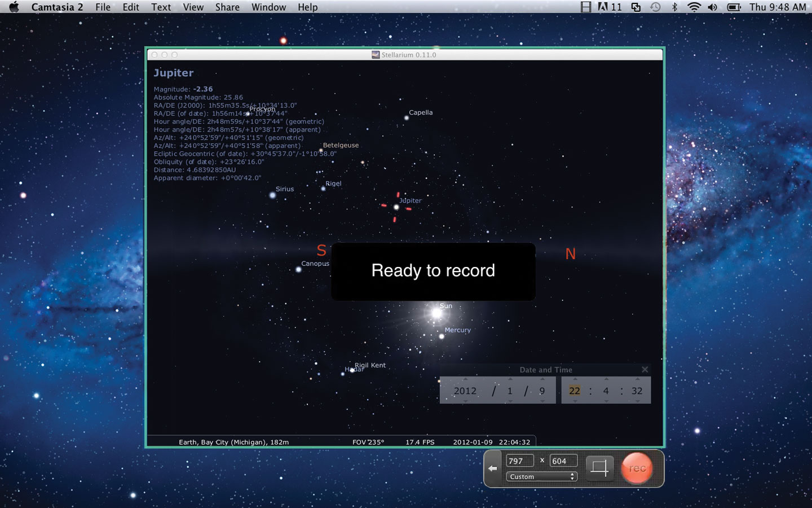The height and width of the screenshot is (508, 812).
Task: Open the Camtasia filmstrip menu bar icon
Action: coord(586,7)
